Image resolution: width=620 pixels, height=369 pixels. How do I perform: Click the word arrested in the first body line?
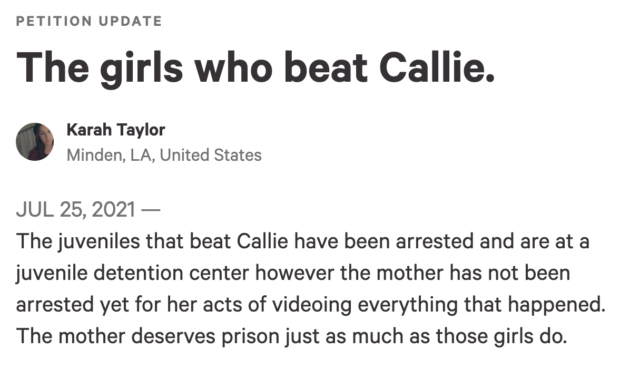(x=434, y=241)
